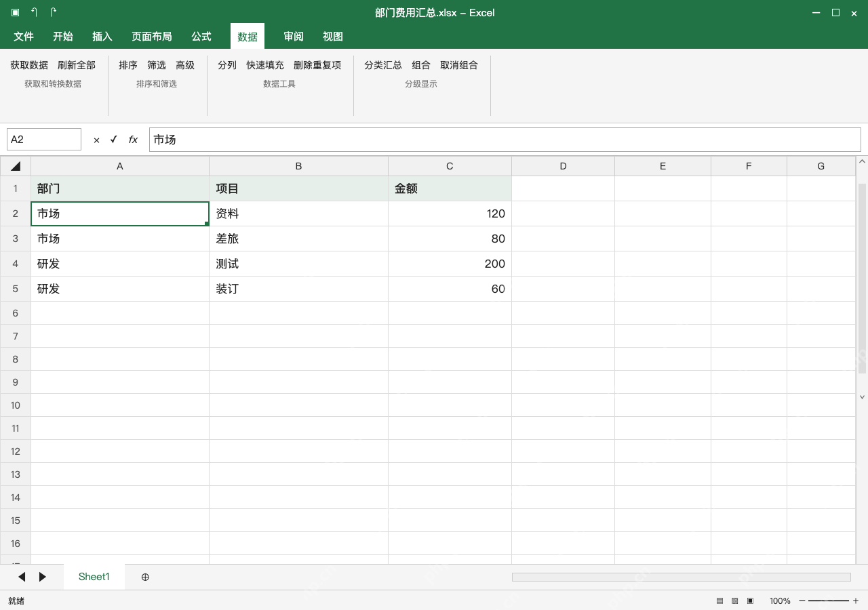Open the 文件 menu tab
Image resolution: width=868 pixels, height=610 pixels.
point(24,37)
